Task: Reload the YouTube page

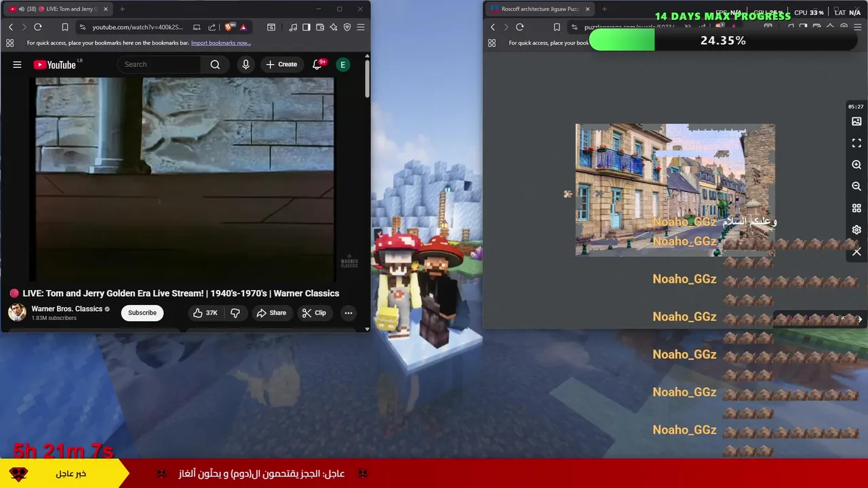Action: [38, 27]
